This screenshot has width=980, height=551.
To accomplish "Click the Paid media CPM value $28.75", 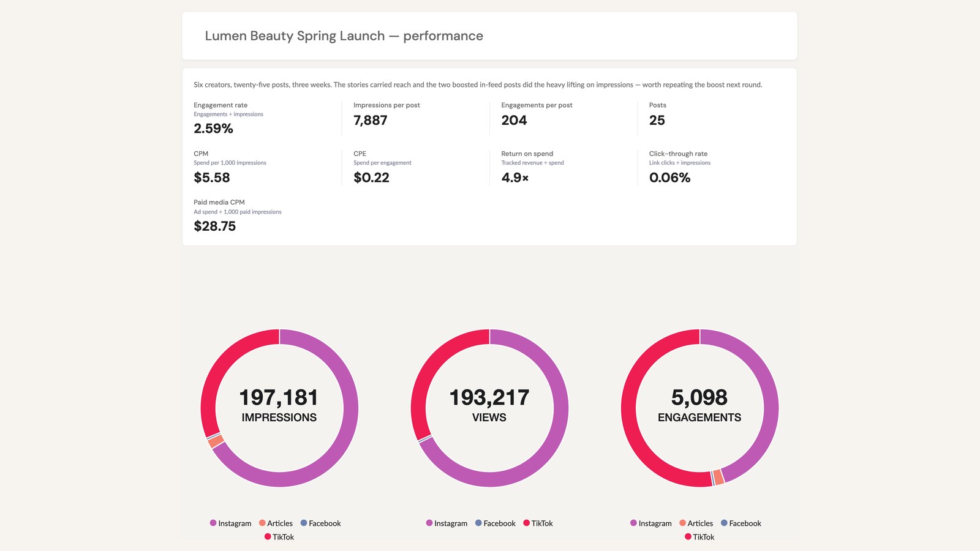I will [214, 226].
